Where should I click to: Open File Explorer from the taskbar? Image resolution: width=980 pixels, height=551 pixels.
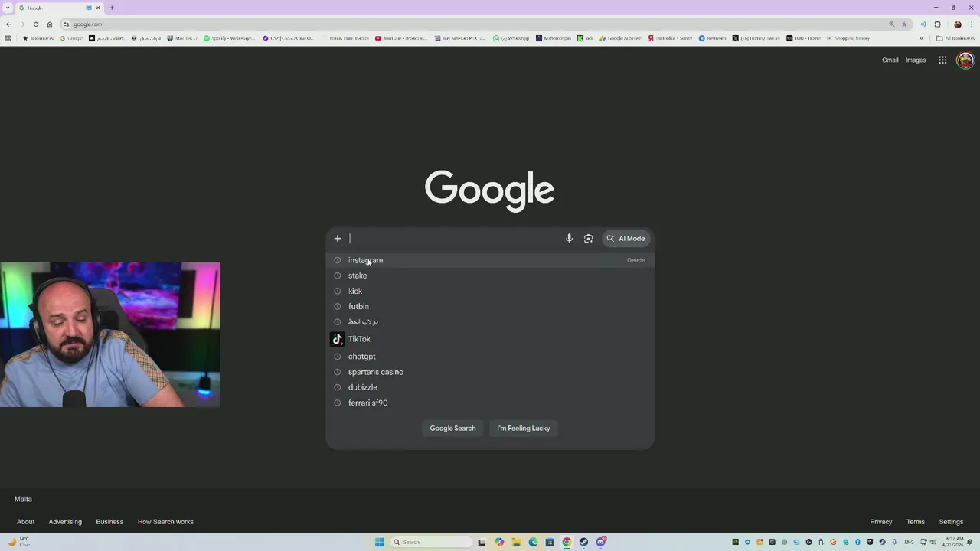pyautogui.click(x=516, y=542)
